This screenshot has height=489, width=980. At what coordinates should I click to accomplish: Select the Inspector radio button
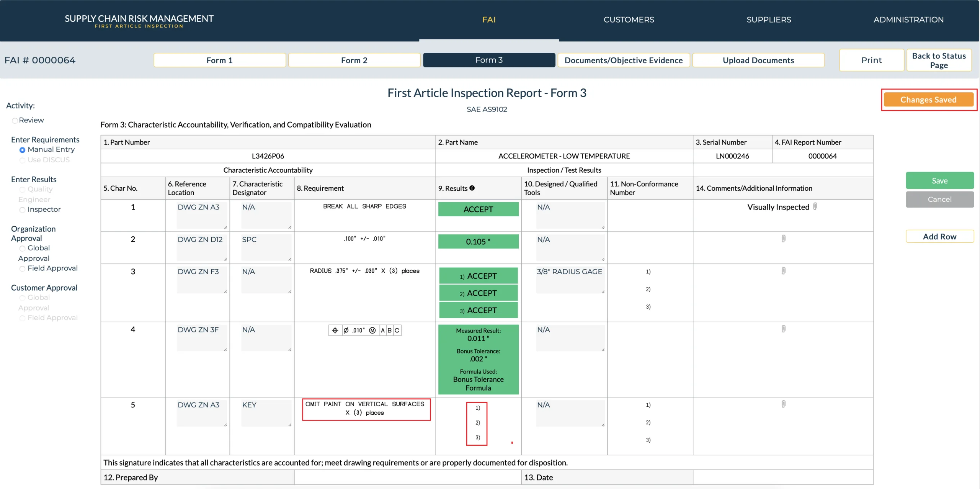pos(22,210)
